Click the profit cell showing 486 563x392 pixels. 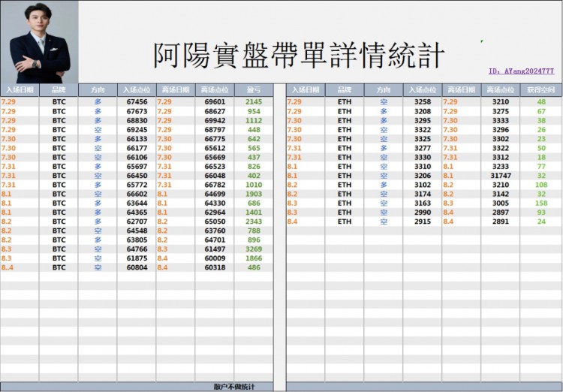click(x=254, y=267)
